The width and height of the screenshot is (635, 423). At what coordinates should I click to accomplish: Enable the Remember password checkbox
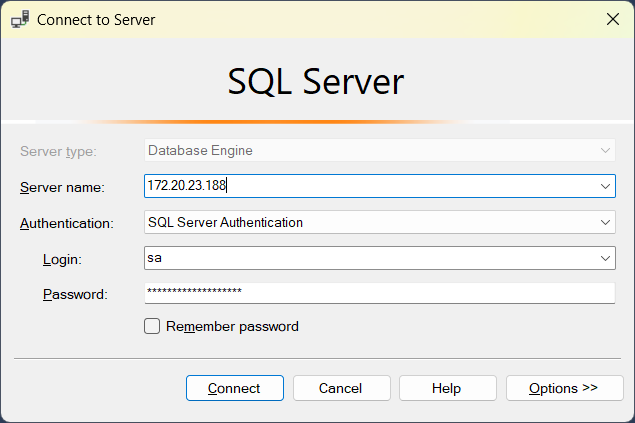(x=152, y=326)
